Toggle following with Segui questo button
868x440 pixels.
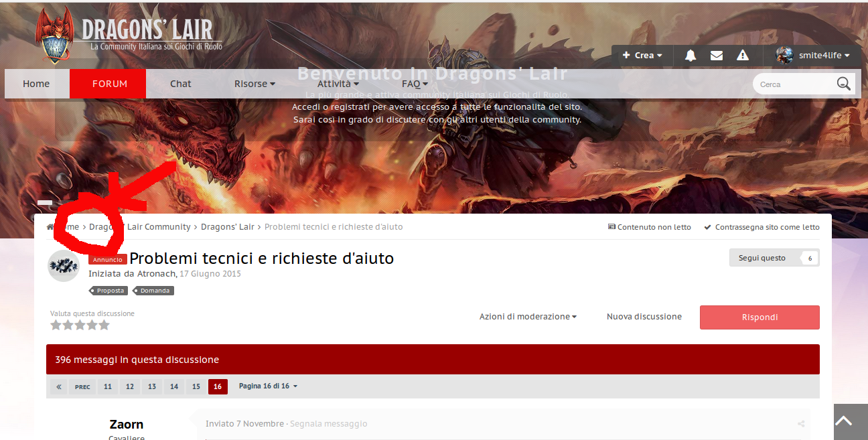(x=762, y=258)
